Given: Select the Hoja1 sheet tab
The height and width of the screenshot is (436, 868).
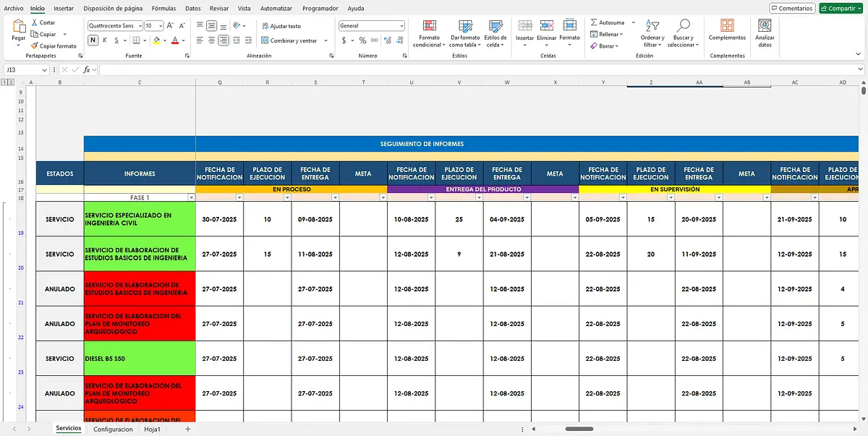Looking at the screenshot, I should coord(153,429).
